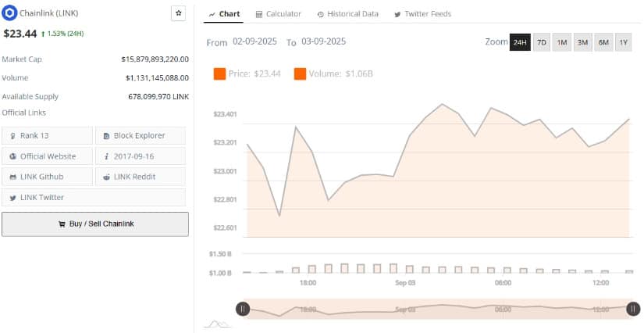This screenshot has height=333, width=644.
Task: Click the 2017-09-16 launch date button
Action: 141,156
